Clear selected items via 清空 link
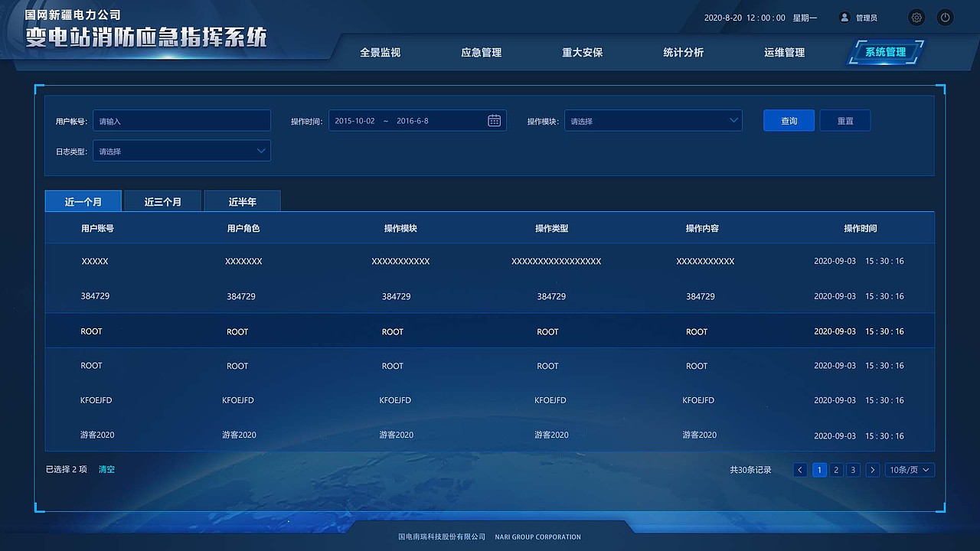980x551 pixels. pos(106,469)
